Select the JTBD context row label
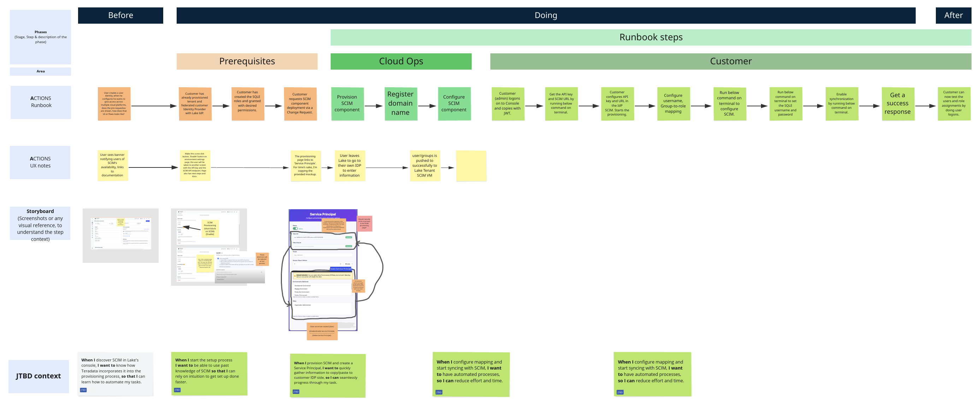 (39, 376)
